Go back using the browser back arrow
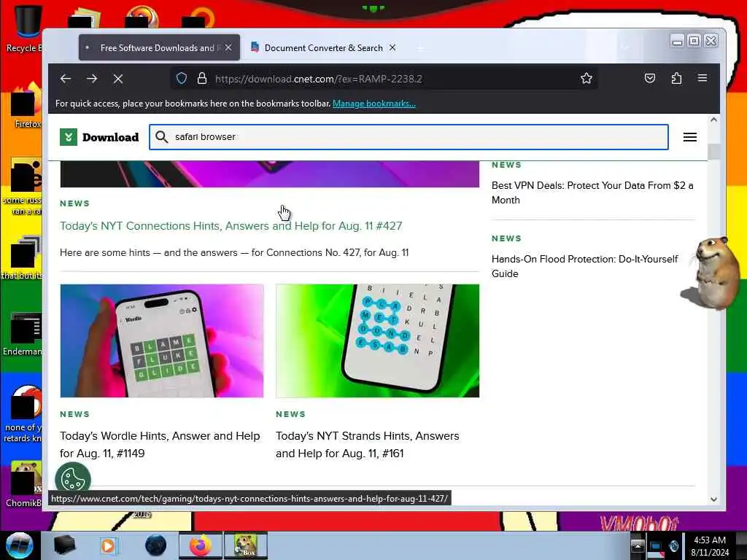The width and height of the screenshot is (747, 560). [x=66, y=79]
